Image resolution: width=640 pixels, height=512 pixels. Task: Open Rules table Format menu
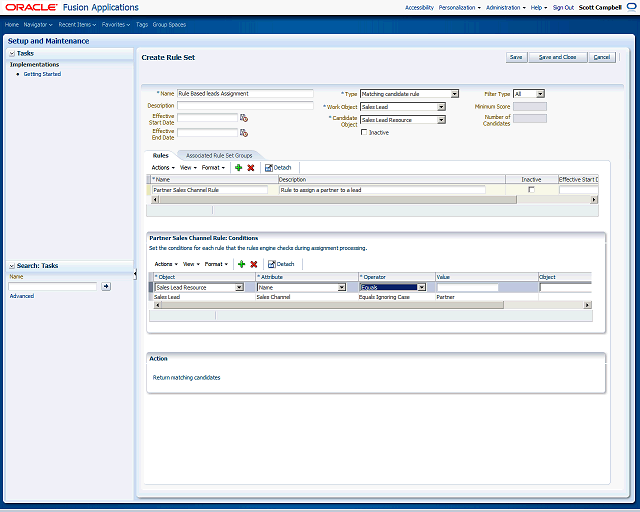pyautogui.click(x=213, y=168)
